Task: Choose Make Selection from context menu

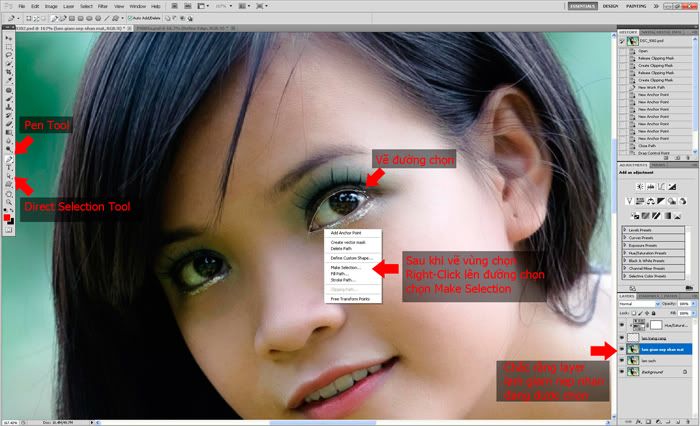Action: [x=346, y=268]
